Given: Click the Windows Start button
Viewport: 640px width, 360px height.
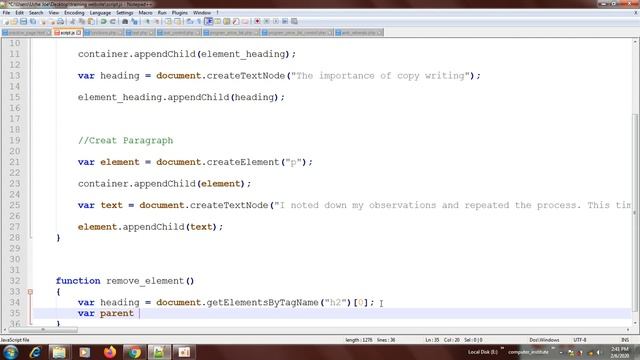Looking at the screenshot, I should (x=11, y=352).
